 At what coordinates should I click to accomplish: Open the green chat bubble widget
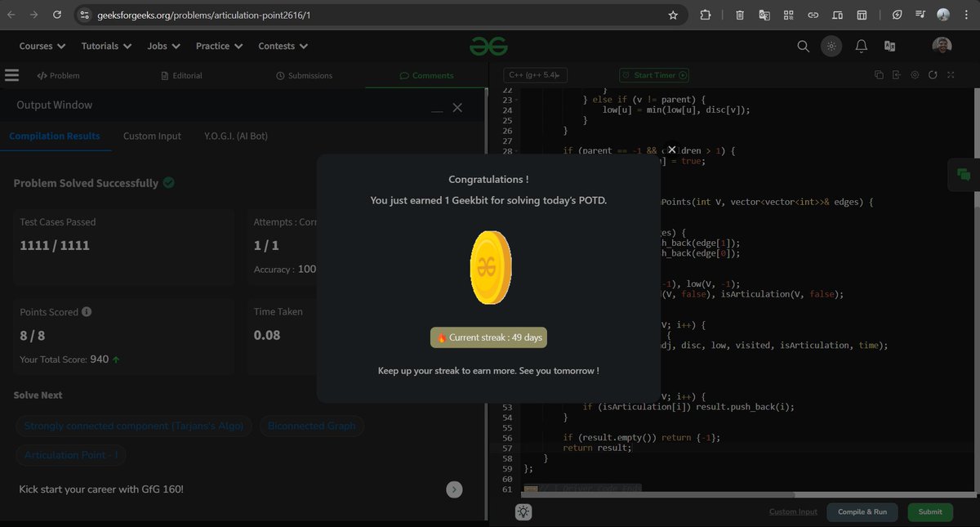click(x=964, y=174)
